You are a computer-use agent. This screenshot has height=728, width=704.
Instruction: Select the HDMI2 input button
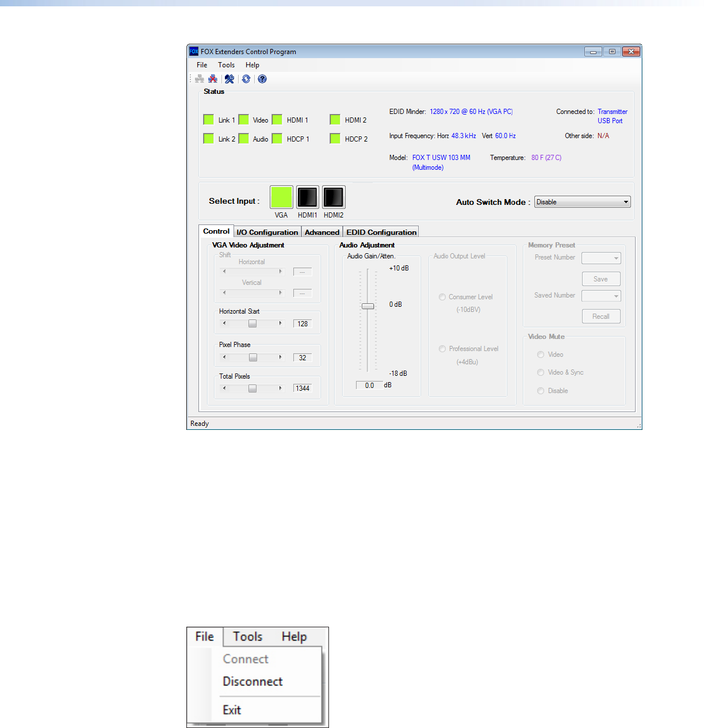(334, 197)
